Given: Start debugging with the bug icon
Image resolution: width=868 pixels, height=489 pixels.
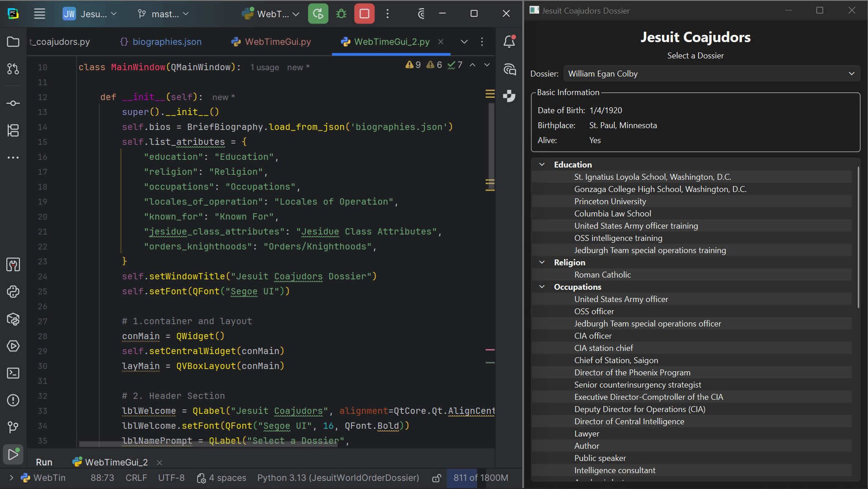Looking at the screenshot, I should [x=341, y=14].
